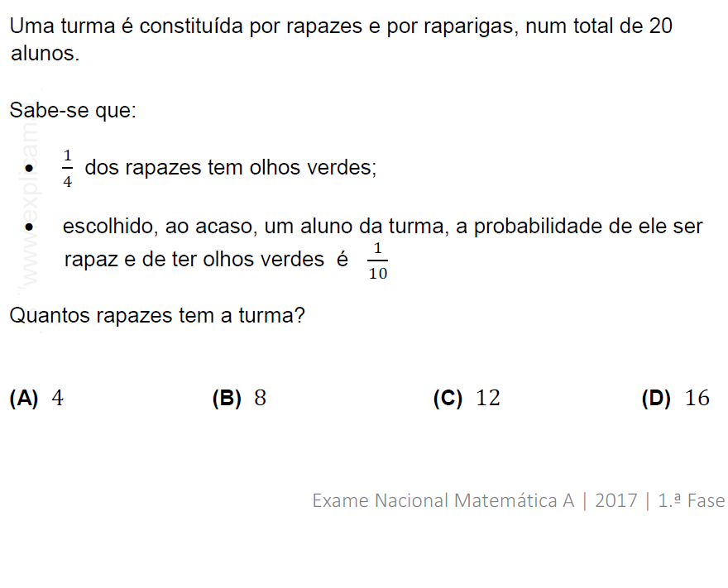728x588 pixels.
Task: Click the "dos rapazes tem olhos verdes" text
Action: 230,168
